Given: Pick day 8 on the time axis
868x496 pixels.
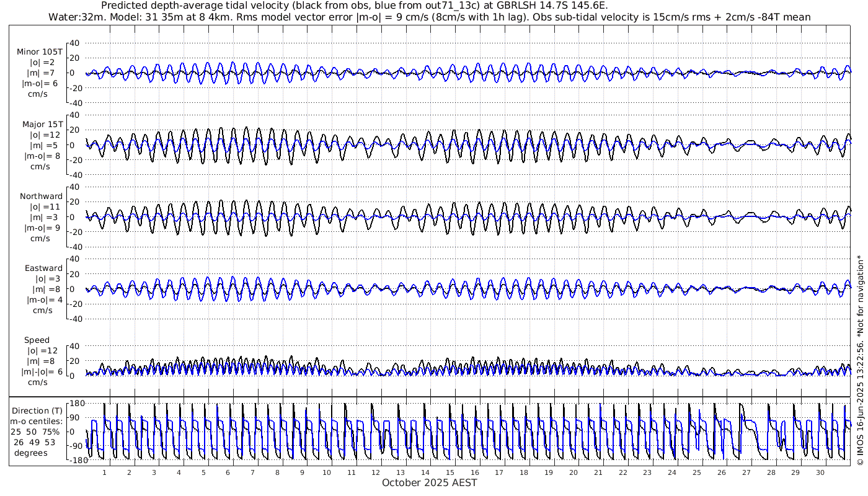Looking at the screenshot, I should 277,472.
